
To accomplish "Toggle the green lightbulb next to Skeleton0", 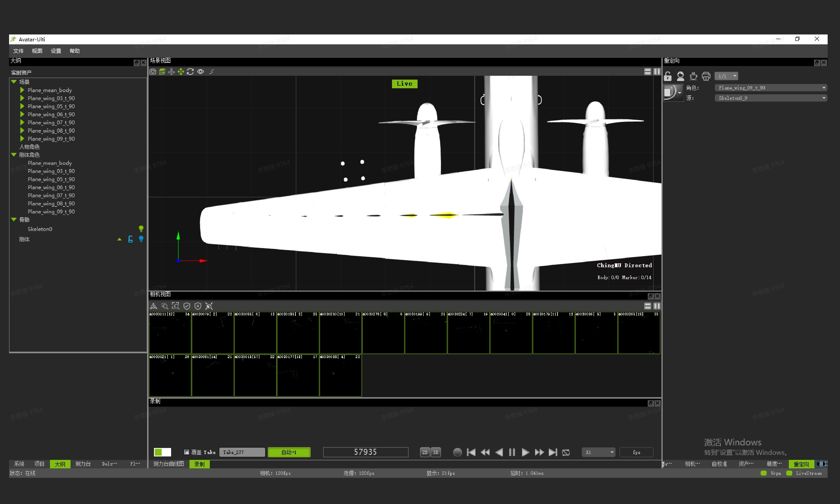I will tap(141, 229).
